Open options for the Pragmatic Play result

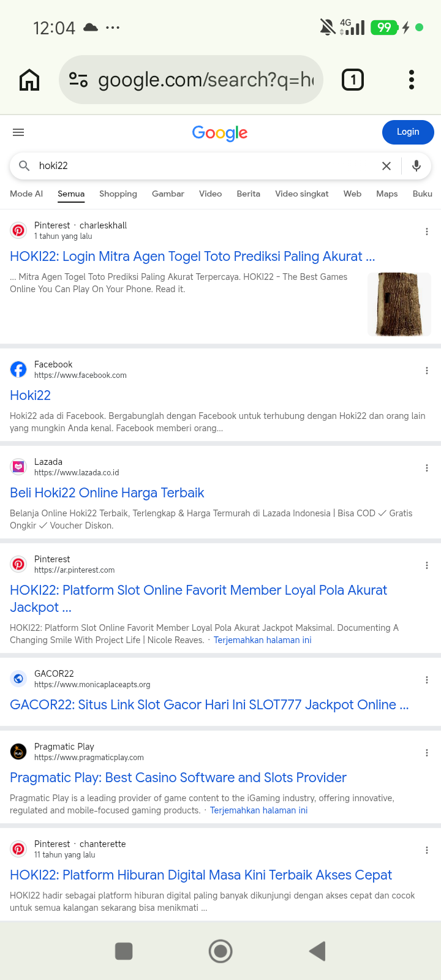(427, 753)
